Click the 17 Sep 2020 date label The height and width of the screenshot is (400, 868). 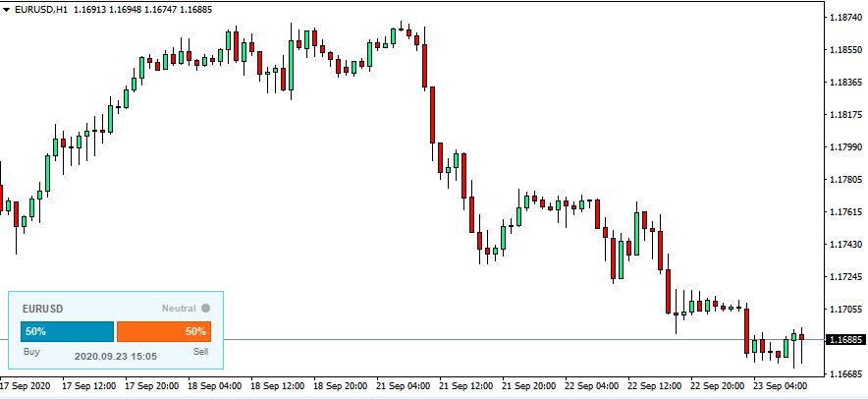click(26, 385)
